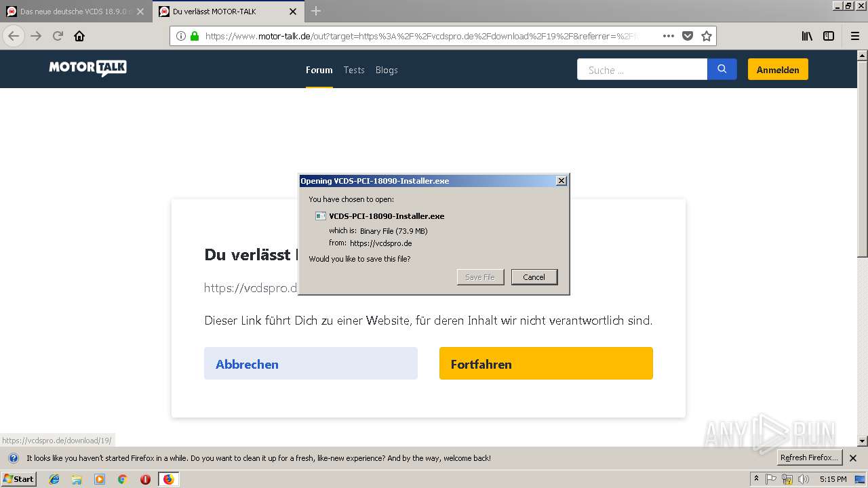
Task: Open Firefox hamburger menu
Action: [x=855, y=36]
